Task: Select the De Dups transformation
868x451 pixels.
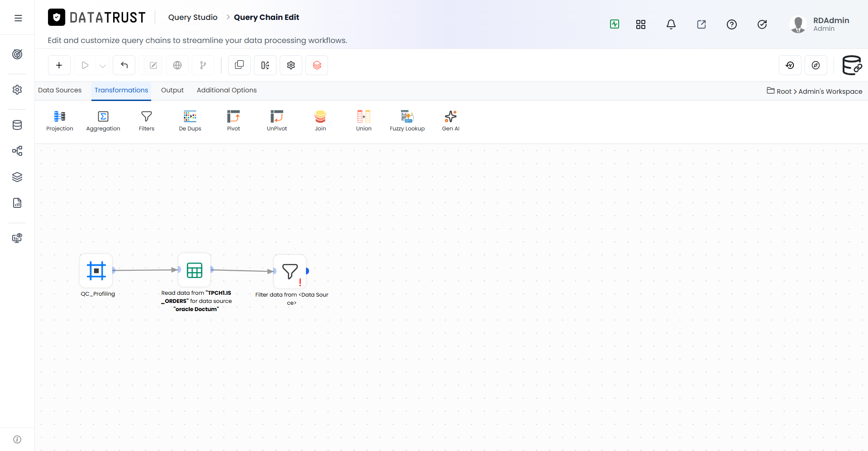Action: [190, 121]
